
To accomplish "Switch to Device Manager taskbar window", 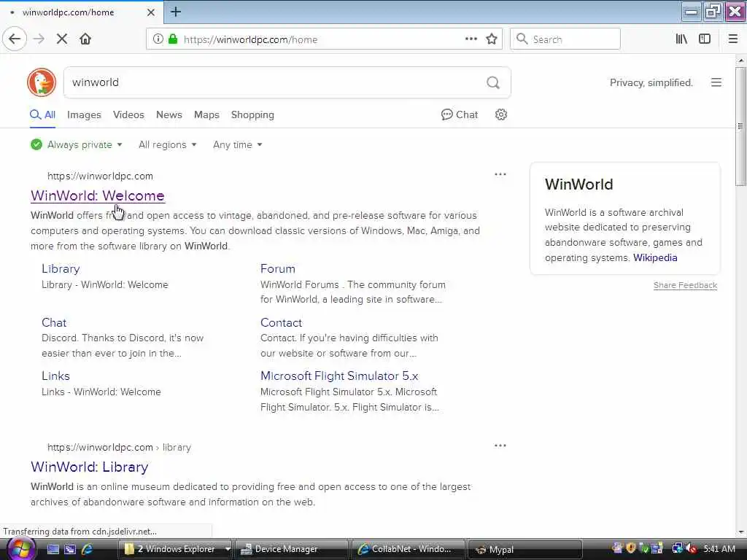I will point(292,549).
